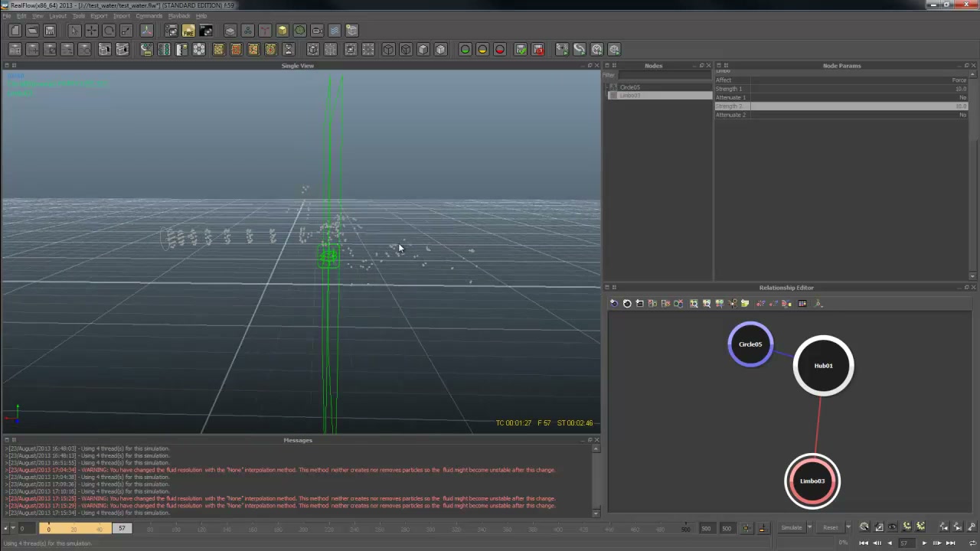
Task: Play the simulation forward
Action: pos(923,543)
